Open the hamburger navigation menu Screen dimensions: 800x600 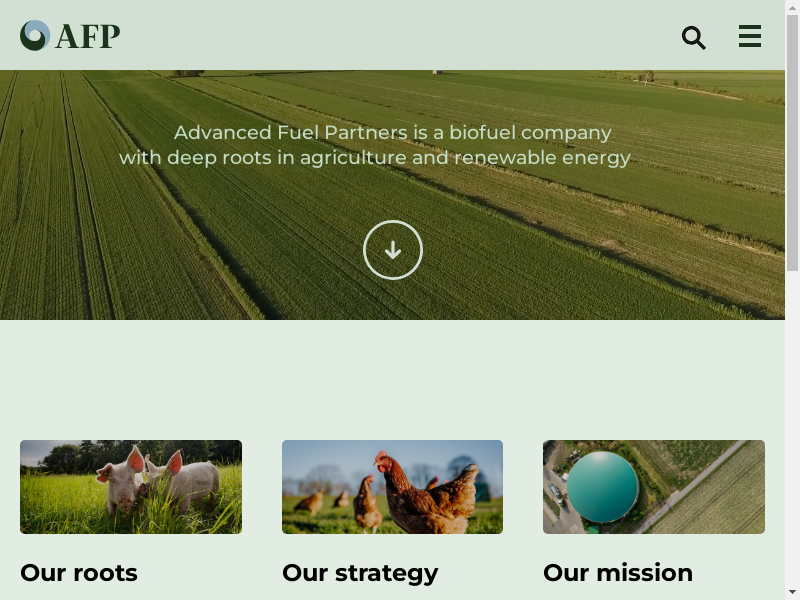point(750,36)
